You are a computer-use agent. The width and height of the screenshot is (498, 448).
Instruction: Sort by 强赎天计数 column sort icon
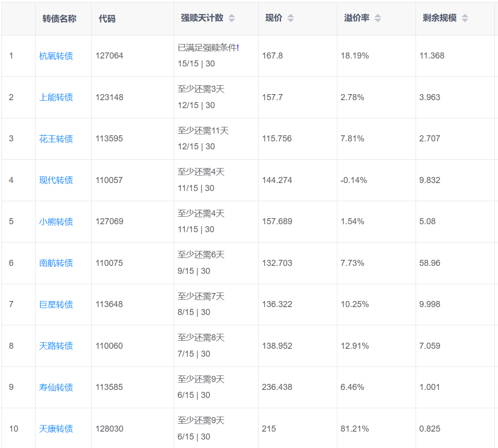(x=231, y=18)
